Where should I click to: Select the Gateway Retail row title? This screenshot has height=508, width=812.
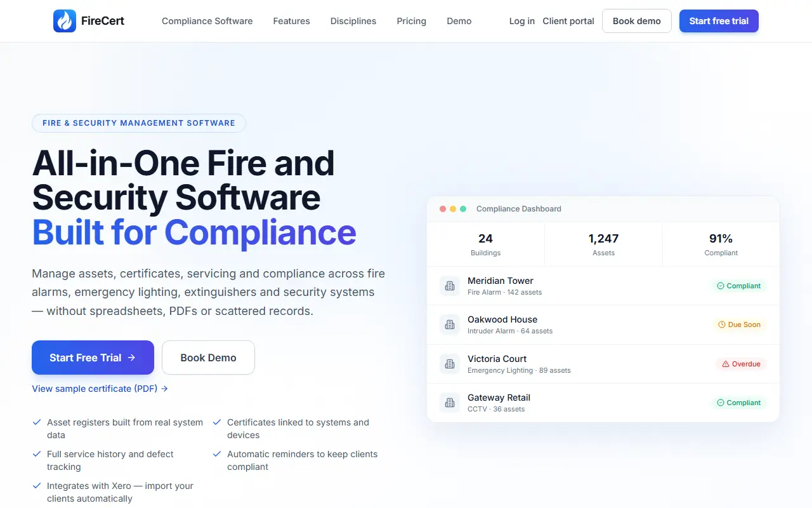(x=499, y=398)
